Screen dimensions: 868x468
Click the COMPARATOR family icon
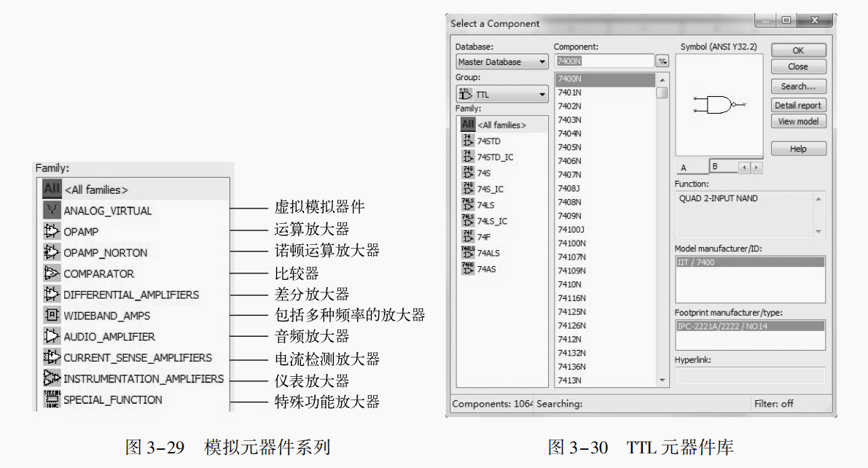[x=51, y=274]
